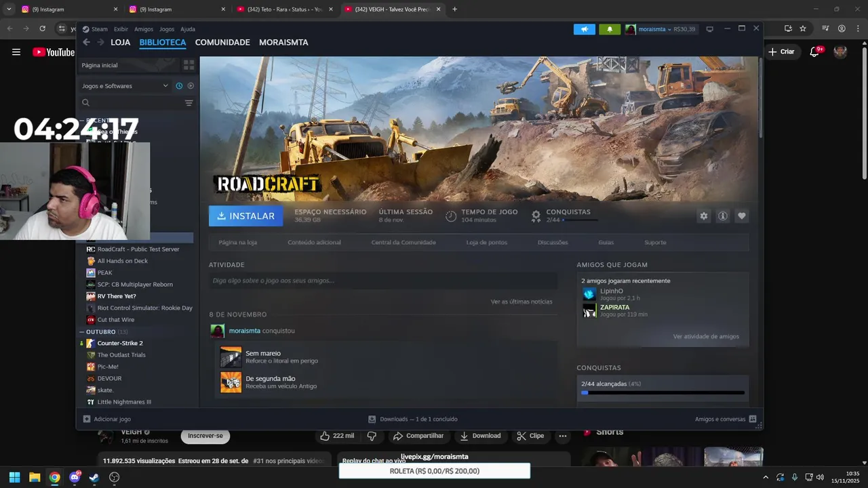Click the play time clock icon
The height and width of the screenshot is (488, 868).
pyautogui.click(x=451, y=216)
